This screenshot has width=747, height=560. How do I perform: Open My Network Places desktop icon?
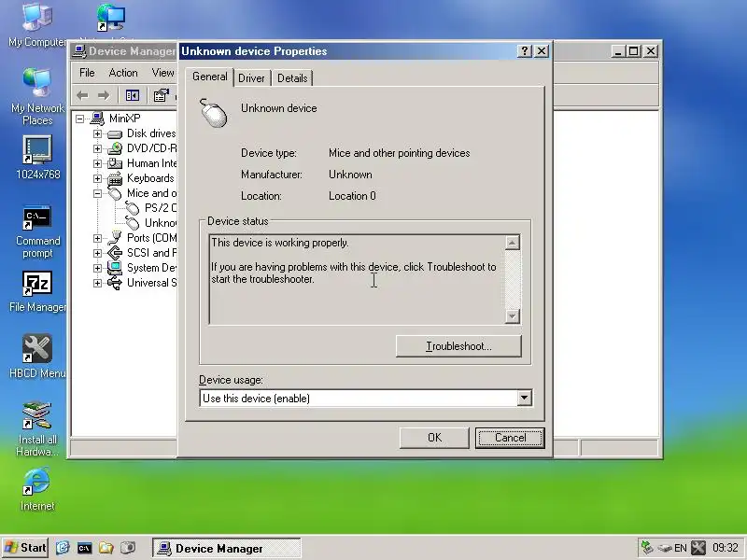pyautogui.click(x=37, y=97)
